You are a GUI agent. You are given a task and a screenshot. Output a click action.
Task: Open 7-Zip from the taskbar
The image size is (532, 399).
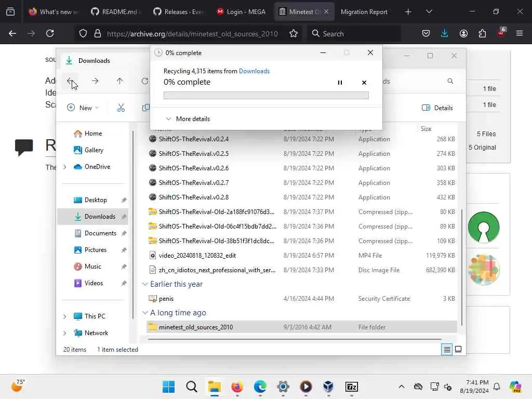[352, 387]
